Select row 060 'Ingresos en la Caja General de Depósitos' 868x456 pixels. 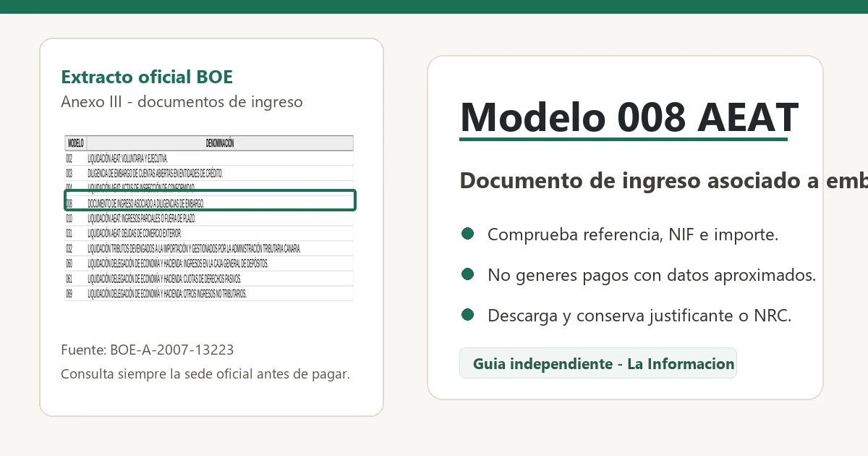tap(209, 263)
